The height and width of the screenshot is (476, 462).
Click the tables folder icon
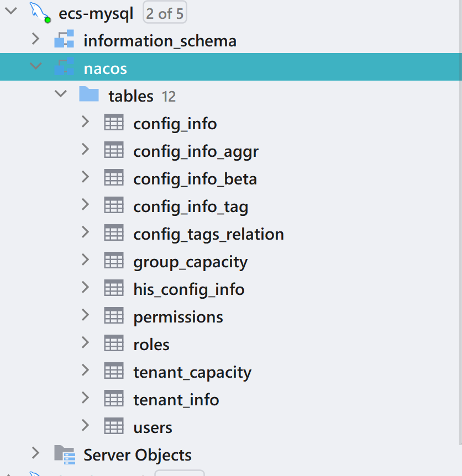(89, 95)
